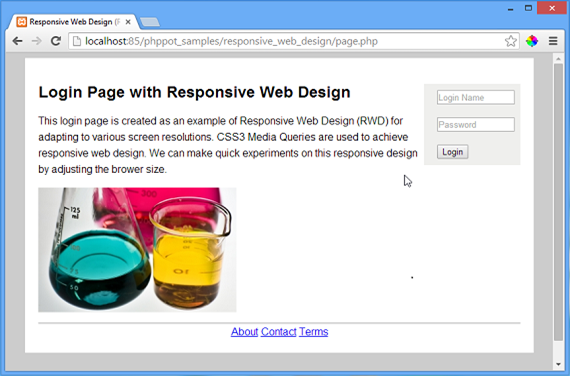This screenshot has height=376, width=570.
Task: Focus the Login Name field
Action: pyautogui.click(x=475, y=97)
